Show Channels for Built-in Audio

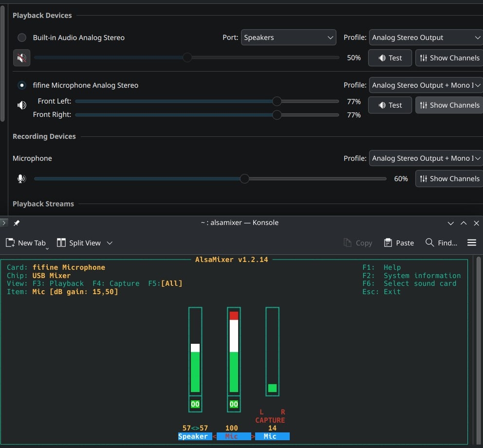449,58
